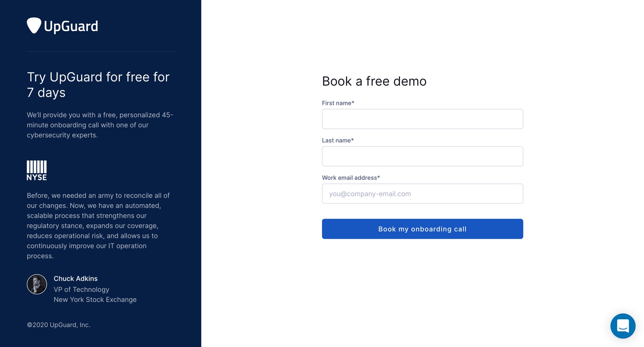
Task: Click 'Try UpGuard for free for 7 days' heading
Action: (98, 84)
